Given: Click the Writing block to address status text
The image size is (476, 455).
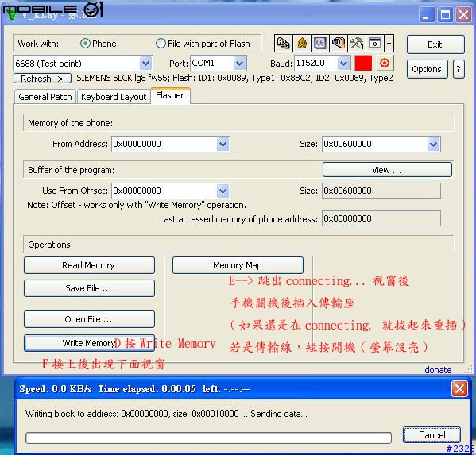Looking at the screenshot, I should 166,414.
